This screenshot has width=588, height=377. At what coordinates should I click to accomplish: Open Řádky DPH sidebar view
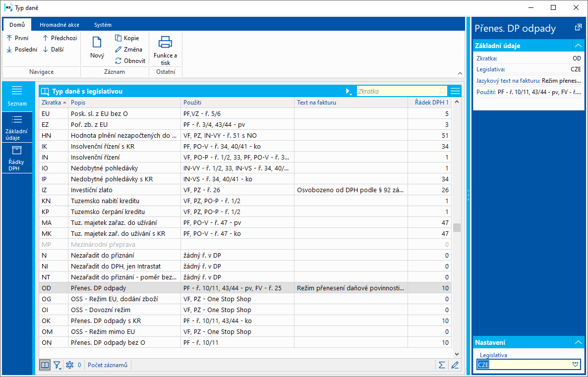pyautogui.click(x=17, y=159)
